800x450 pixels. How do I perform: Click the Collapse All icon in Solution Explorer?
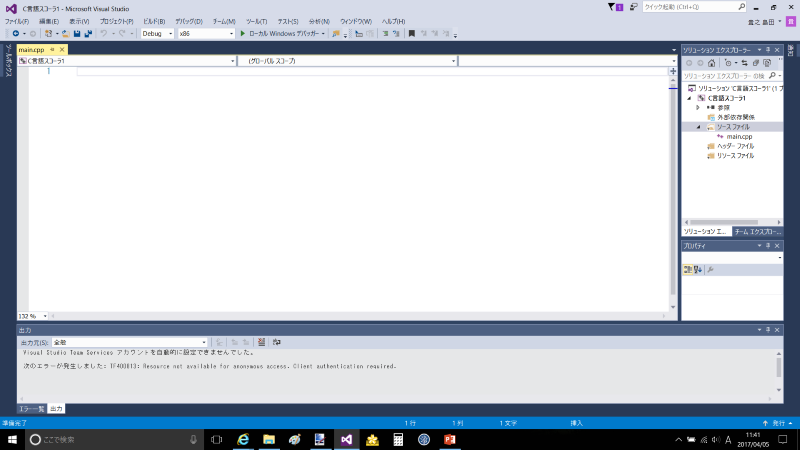click(x=756, y=63)
